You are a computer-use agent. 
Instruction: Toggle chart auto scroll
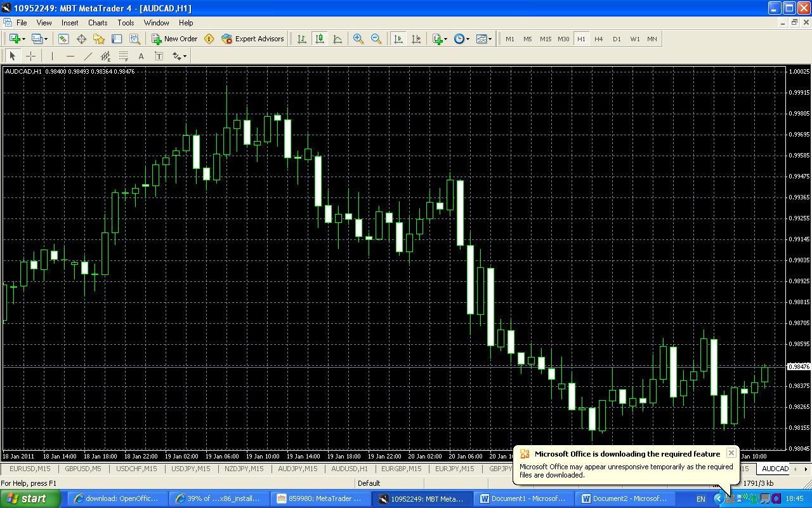(x=398, y=39)
